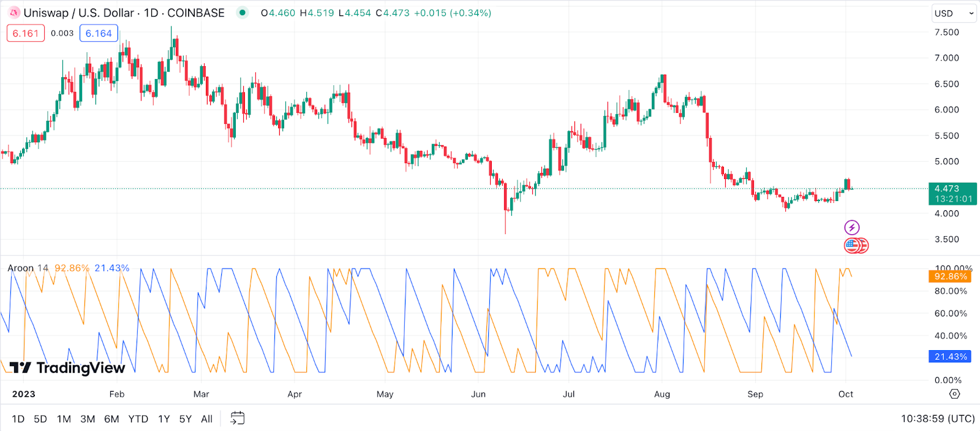Select the 5Y time range
980x431 pixels.
point(185,419)
